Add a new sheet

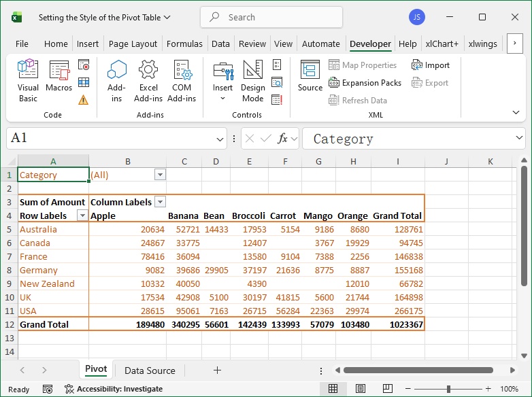tap(217, 370)
